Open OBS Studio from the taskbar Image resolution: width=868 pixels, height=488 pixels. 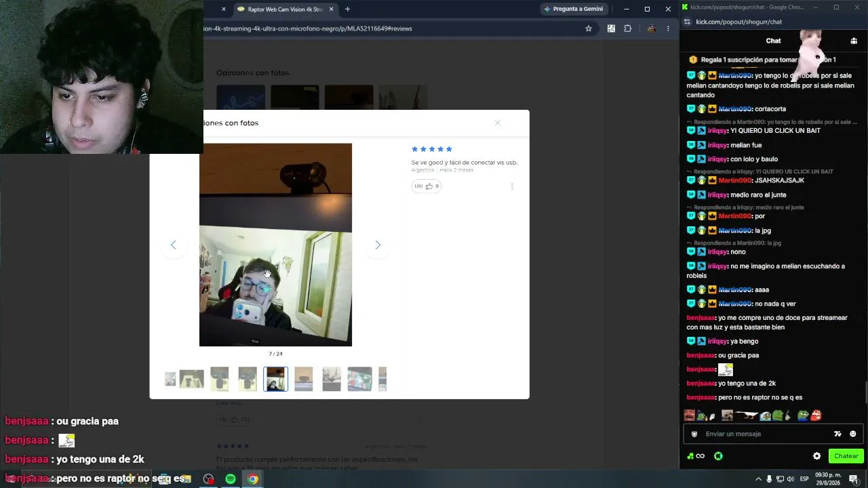(x=209, y=479)
